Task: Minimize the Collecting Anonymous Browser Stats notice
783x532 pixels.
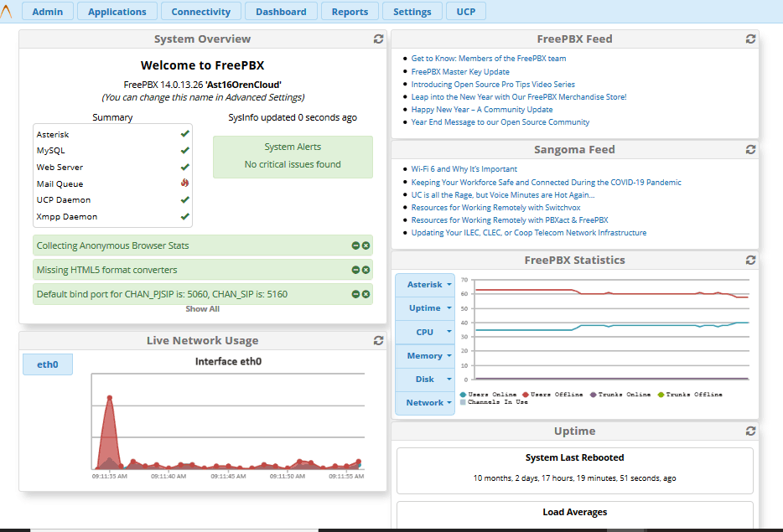Action: coord(355,245)
